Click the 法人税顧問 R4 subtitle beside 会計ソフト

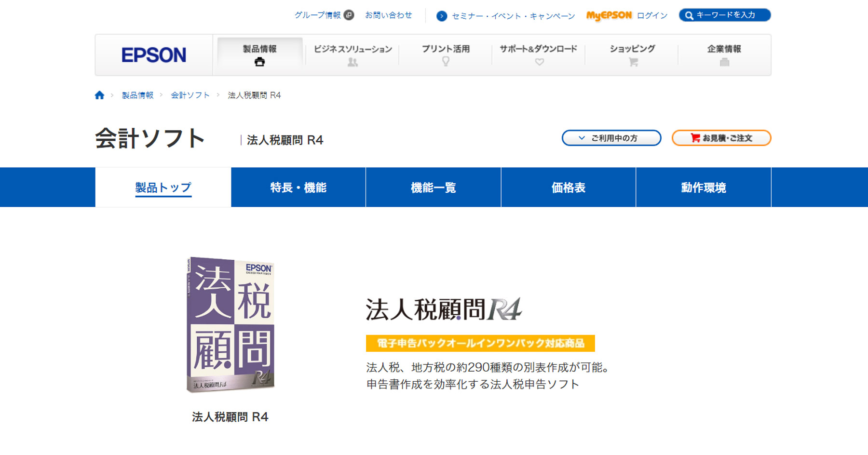coord(285,140)
